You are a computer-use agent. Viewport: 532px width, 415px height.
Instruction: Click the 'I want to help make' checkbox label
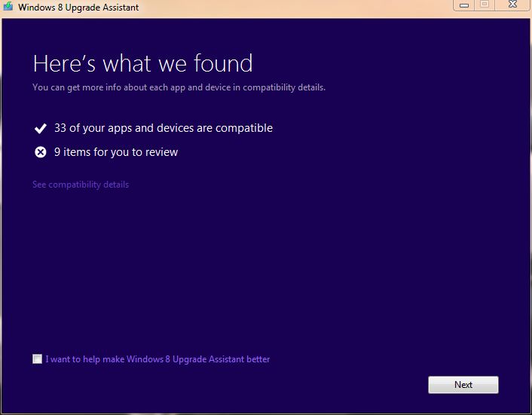click(x=157, y=359)
